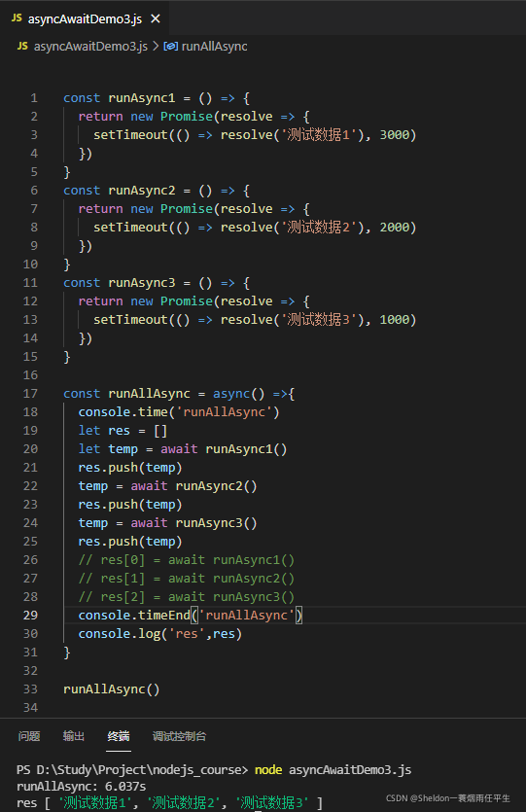Click the '测试数据1' string on line 3
Screen dimensions: 526x812
coord(319,134)
